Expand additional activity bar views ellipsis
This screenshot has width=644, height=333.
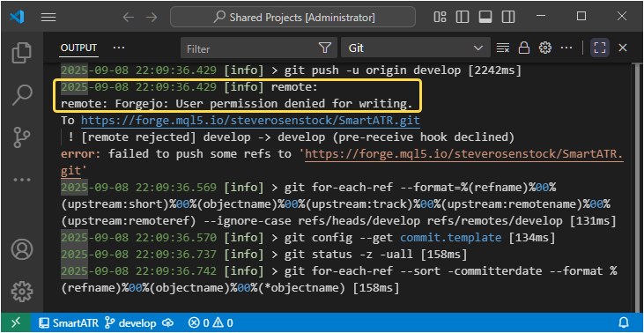click(22, 180)
